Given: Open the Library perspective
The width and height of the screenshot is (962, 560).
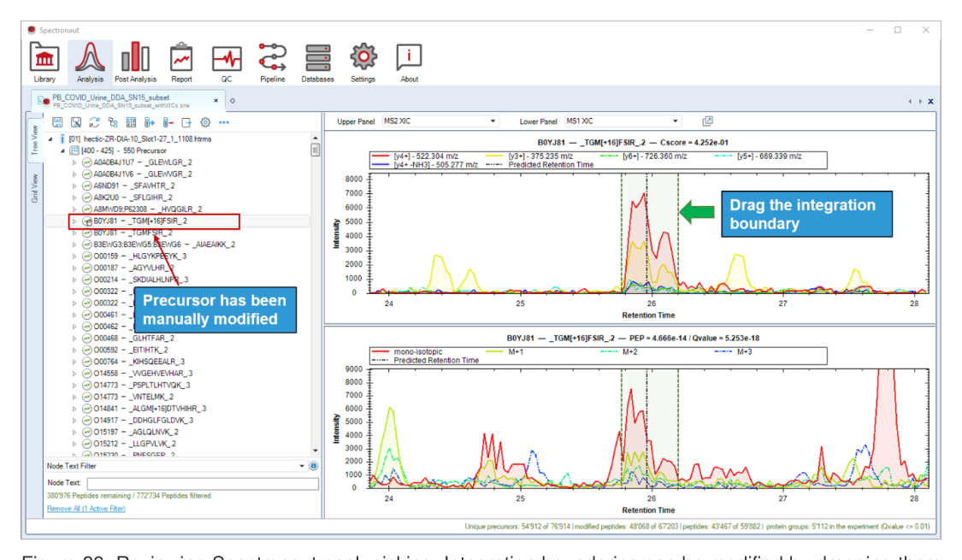Looking at the screenshot, I should tap(44, 62).
